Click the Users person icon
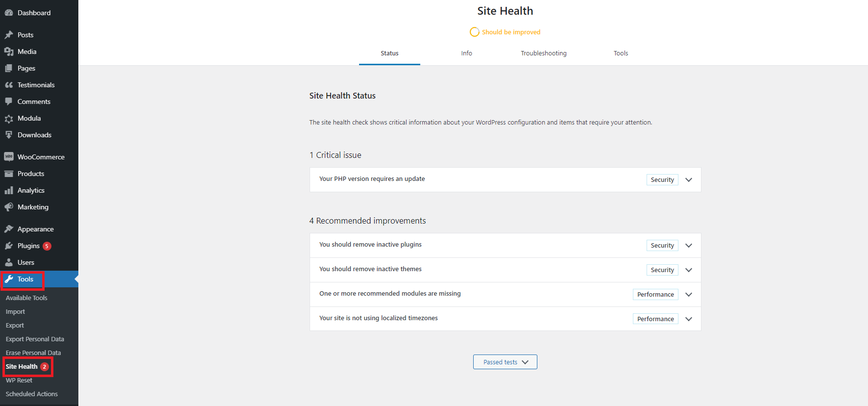868x406 pixels. [x=9, y=262]
